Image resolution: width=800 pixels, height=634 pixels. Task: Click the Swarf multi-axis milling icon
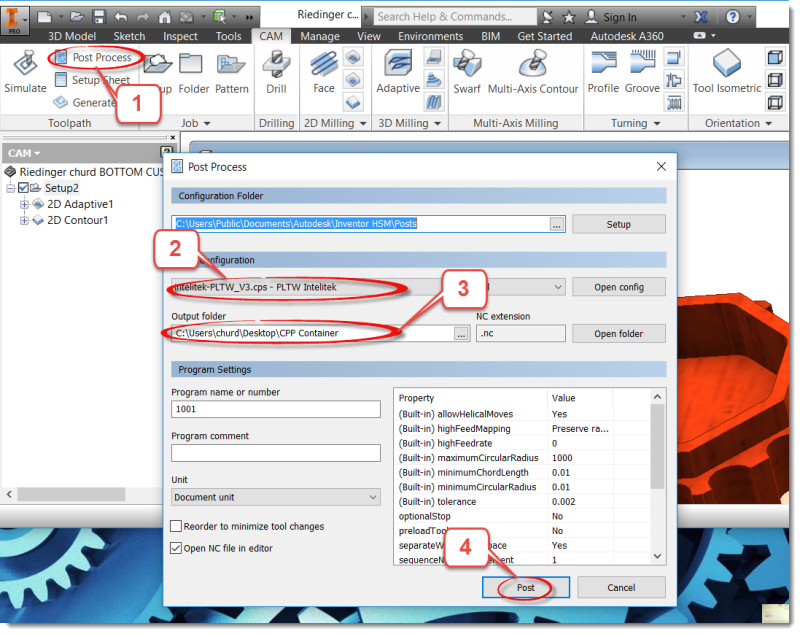[466, 70]
